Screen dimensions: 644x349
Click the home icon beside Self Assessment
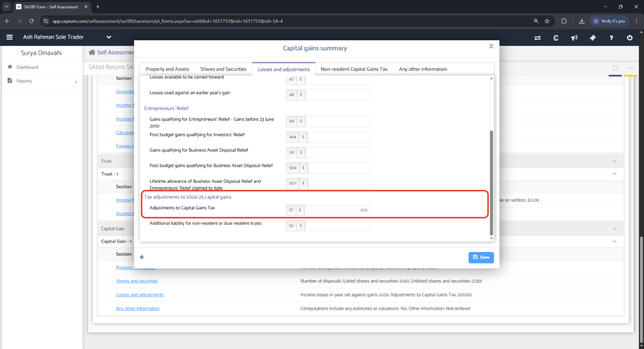(92, 52)
